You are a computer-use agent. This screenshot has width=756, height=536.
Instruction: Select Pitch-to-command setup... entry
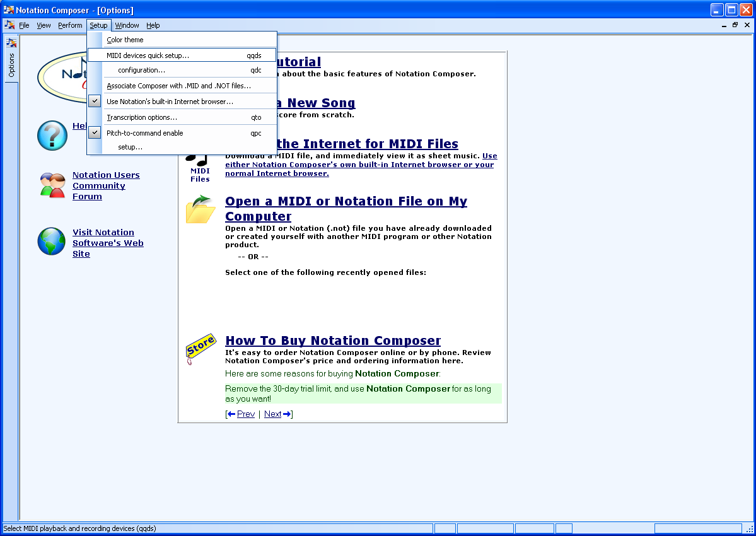(182, 147)
